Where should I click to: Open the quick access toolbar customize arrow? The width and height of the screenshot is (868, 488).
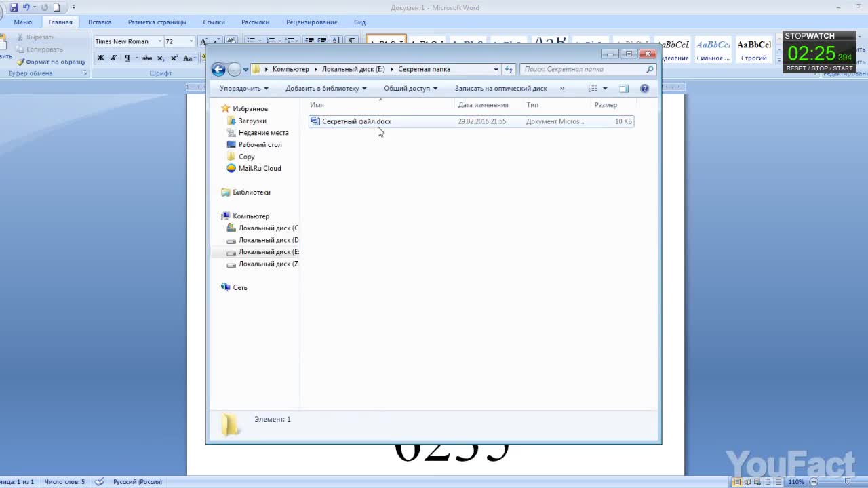73,7
